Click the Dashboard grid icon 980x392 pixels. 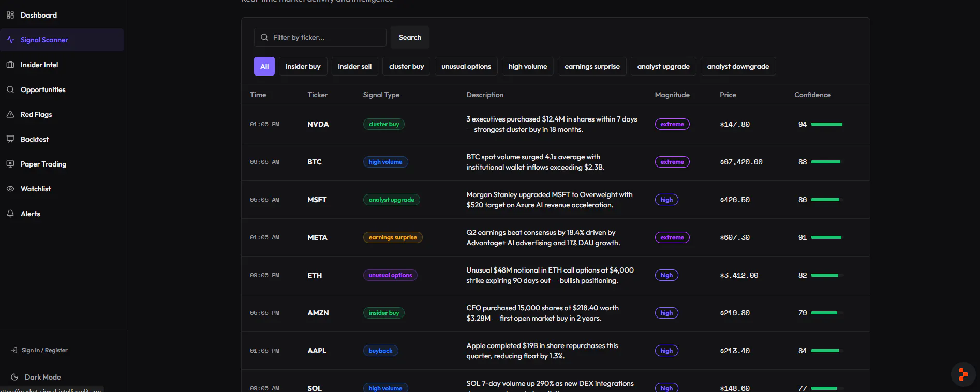click(x=10, y=15)
